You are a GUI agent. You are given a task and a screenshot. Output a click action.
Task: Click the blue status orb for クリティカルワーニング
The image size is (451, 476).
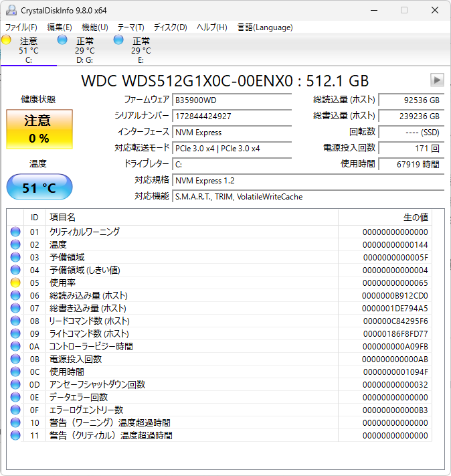tap(15, 232)
